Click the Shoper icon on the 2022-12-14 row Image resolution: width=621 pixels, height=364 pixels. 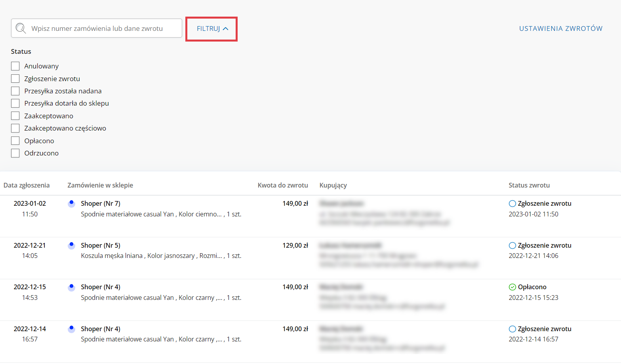[71, 329]
